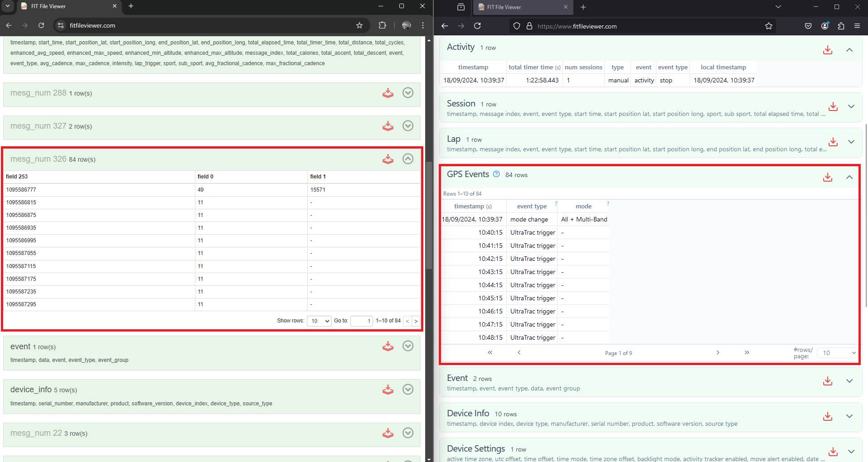This screenshot has height=462, width=868.
Task: Expand the mesg_num 288 section
Action: click(408, 93)
